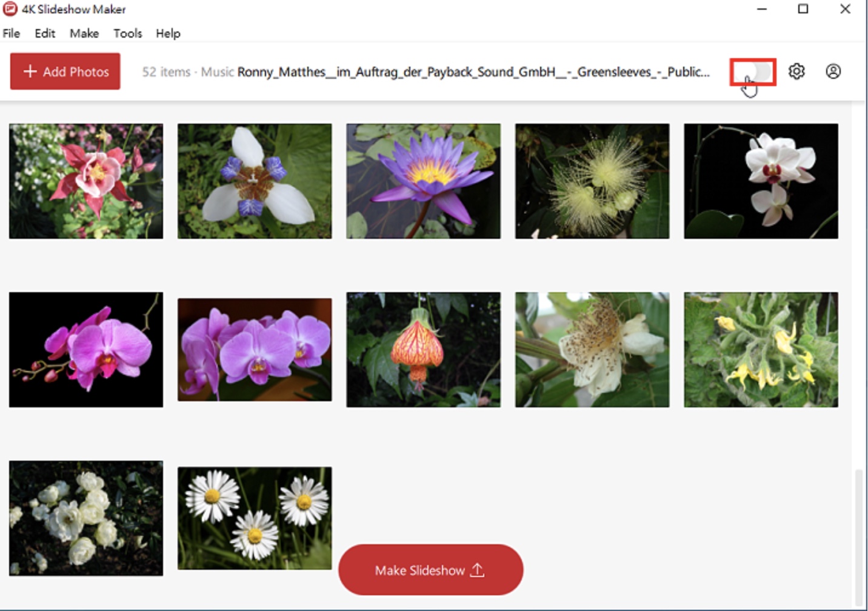Select the white orchid on black photo
This screenshot has height=611, width=868.
(761, 181)
